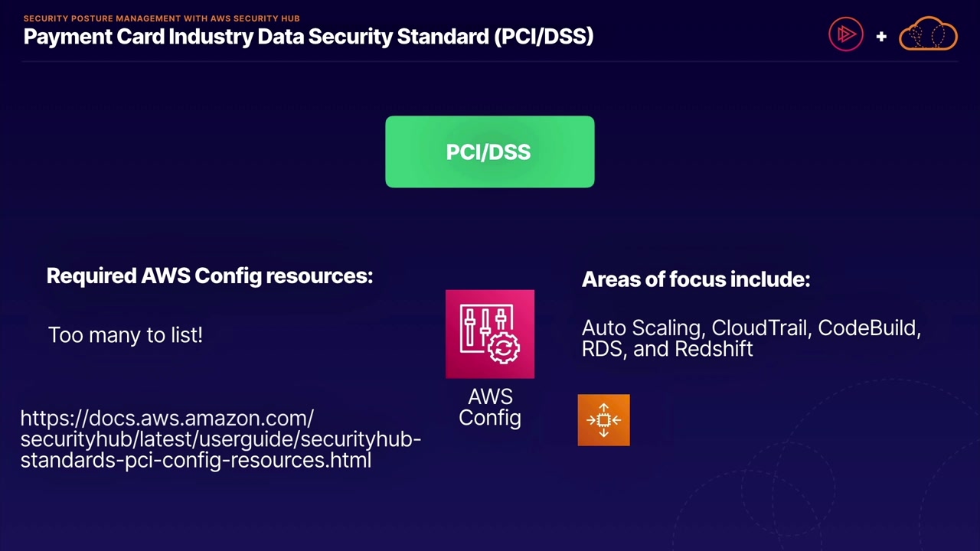Click the "Areas of focus include:" heading
This screenshot has height=551, width=980.
(696, 279)
